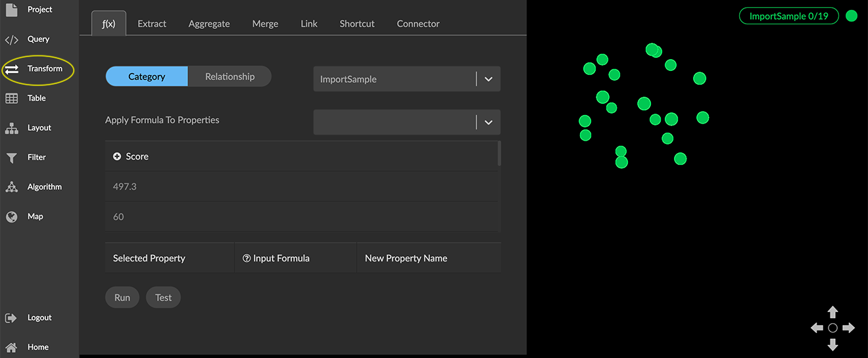Switch toggle to Relationship
Viewport: 868px width, 358px height.
click(x=229, y=77)
